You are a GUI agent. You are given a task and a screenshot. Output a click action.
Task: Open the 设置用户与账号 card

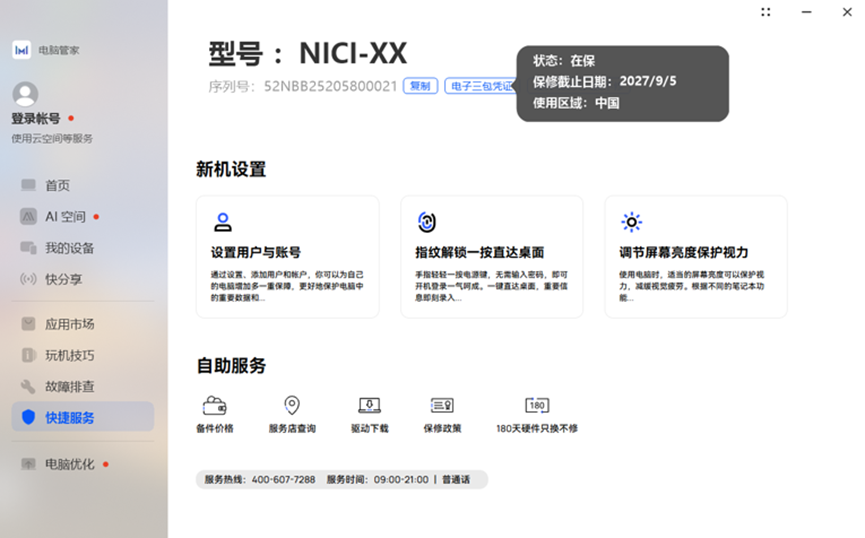pos(288,257)
